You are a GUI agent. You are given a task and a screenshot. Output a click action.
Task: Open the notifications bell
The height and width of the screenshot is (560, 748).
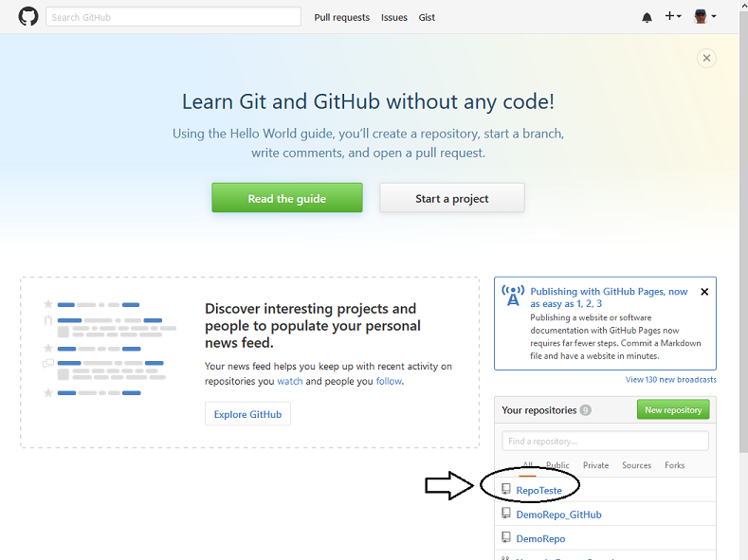tap(647, 18)
